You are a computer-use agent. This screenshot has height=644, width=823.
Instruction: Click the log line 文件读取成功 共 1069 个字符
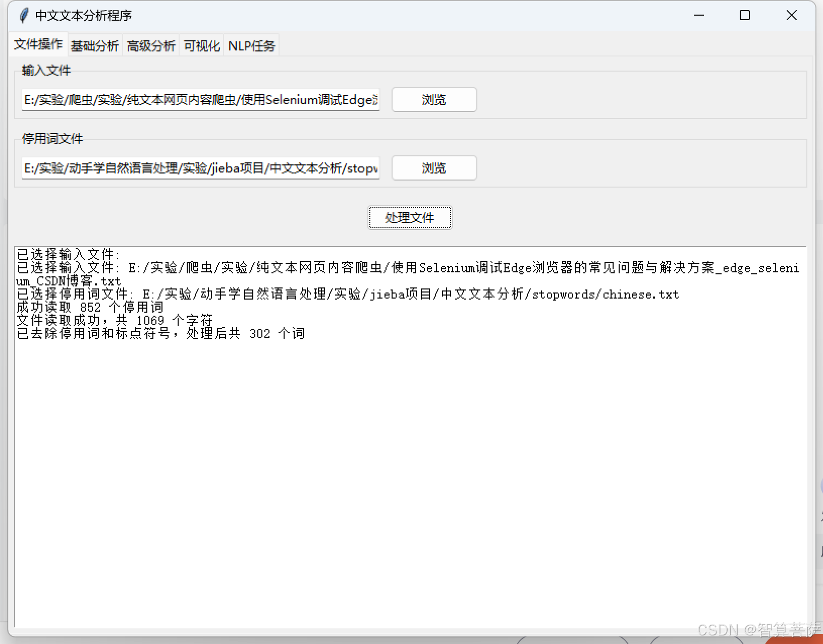click(x=115, y=320)
